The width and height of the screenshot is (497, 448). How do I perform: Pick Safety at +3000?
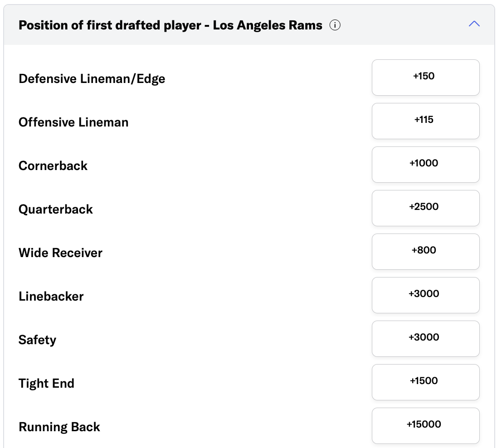(x=425, y=338)
